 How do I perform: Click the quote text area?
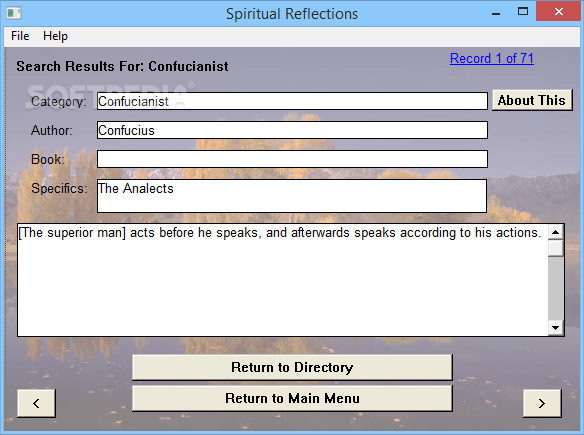coord(283,280)
